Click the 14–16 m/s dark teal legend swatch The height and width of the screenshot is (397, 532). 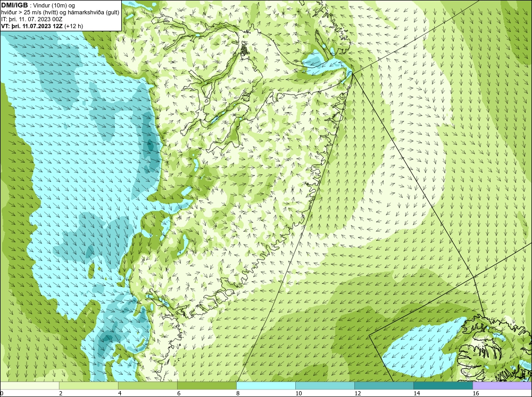[443, 386]
